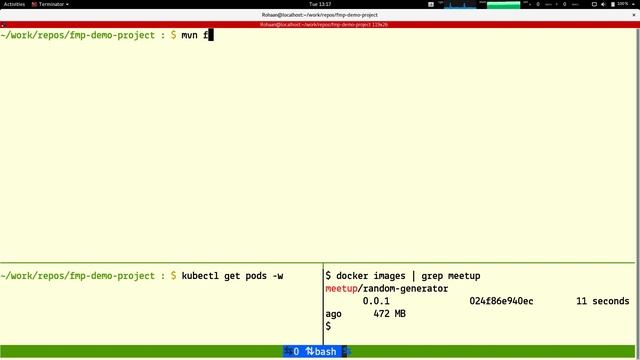Click the top terminal prompt path text
Image resolution: width=640 pixels, height=360 pixels.
point(78,35)
